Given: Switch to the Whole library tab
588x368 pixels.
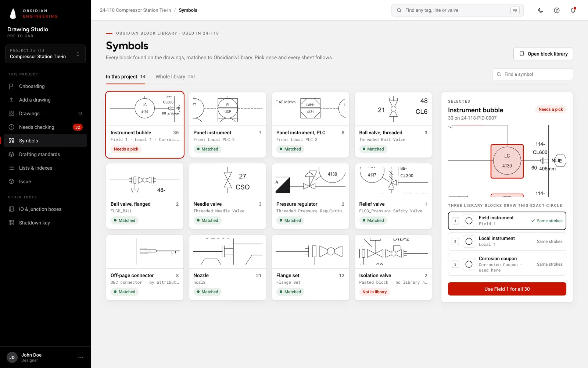Looking at the screenshot, I should 176,77.
